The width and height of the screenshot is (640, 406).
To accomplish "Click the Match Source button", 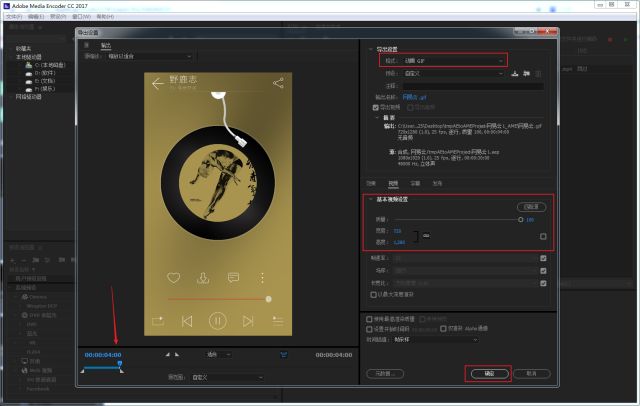I will (531, 207).
